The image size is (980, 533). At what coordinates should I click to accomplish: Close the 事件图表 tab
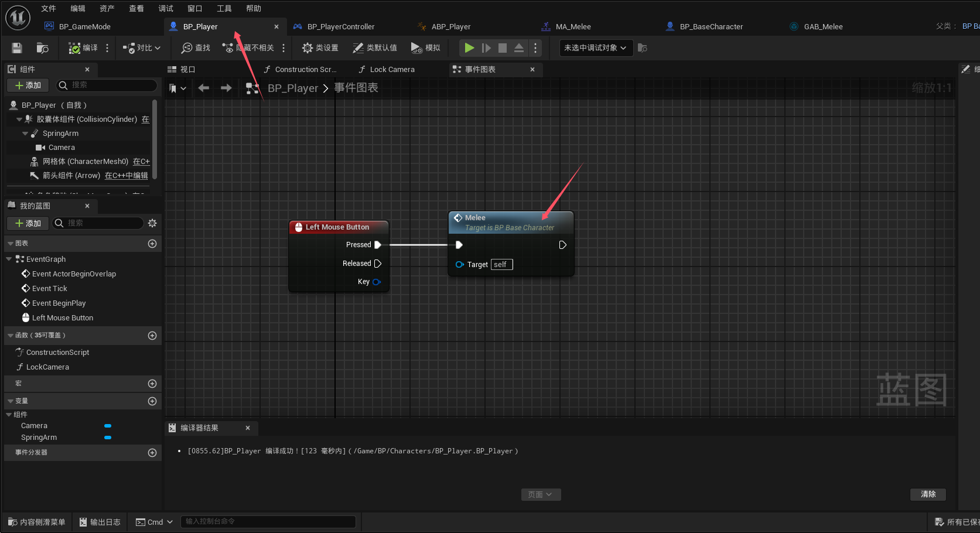pyautogui.click(x=532, y=69)
